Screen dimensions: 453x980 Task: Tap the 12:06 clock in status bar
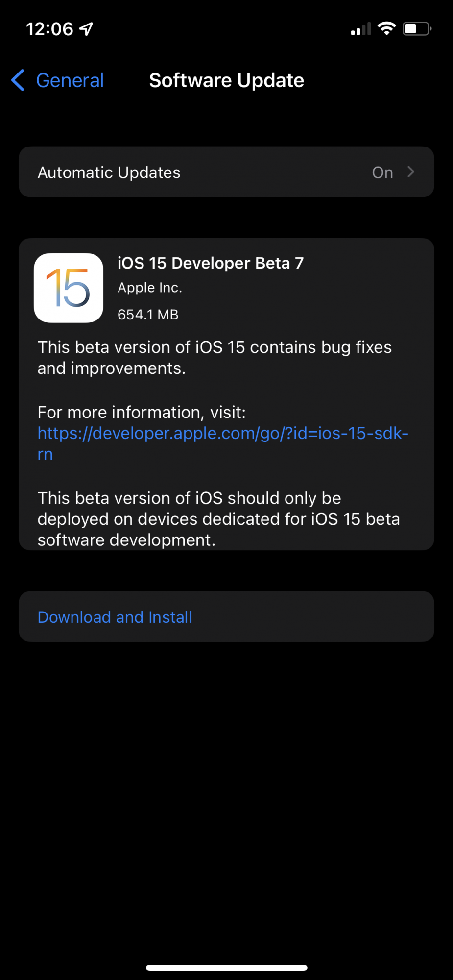coord(49,29)
